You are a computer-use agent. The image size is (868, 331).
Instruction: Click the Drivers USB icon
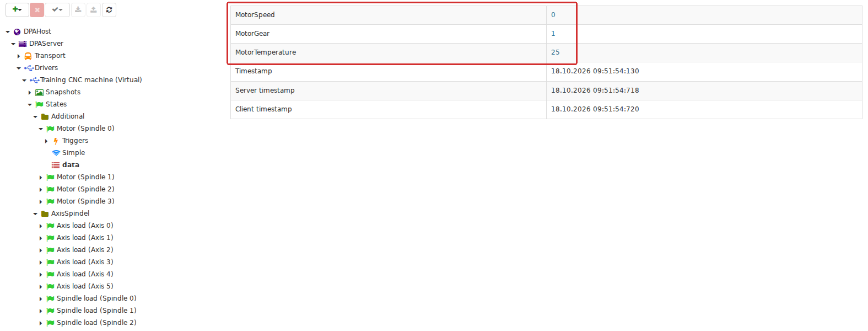pyautogui.click(x=29, y=68)
